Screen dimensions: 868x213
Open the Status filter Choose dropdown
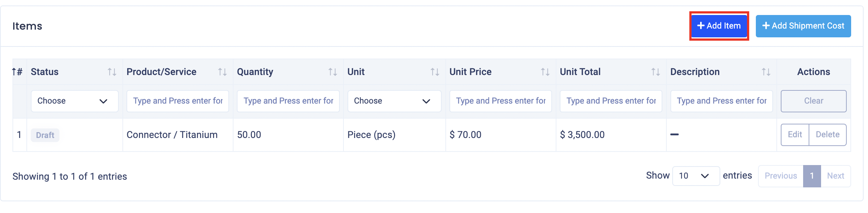click(x=75, y=101)
